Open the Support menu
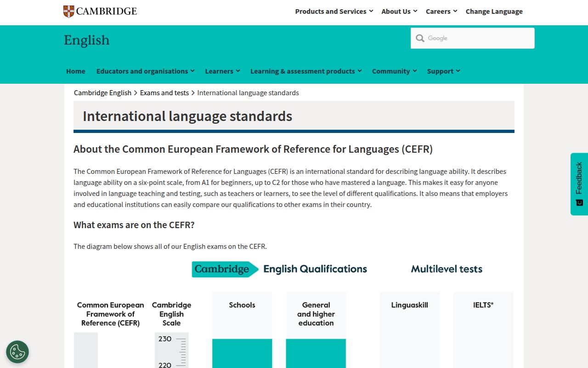 point(443,71)
